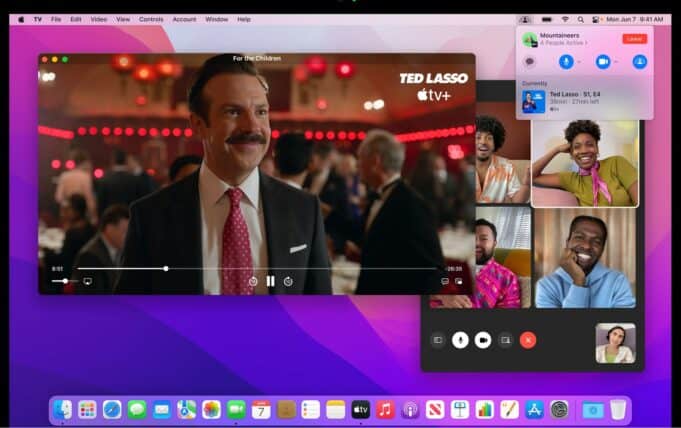Open Photos from the Dock

(212, 409)
